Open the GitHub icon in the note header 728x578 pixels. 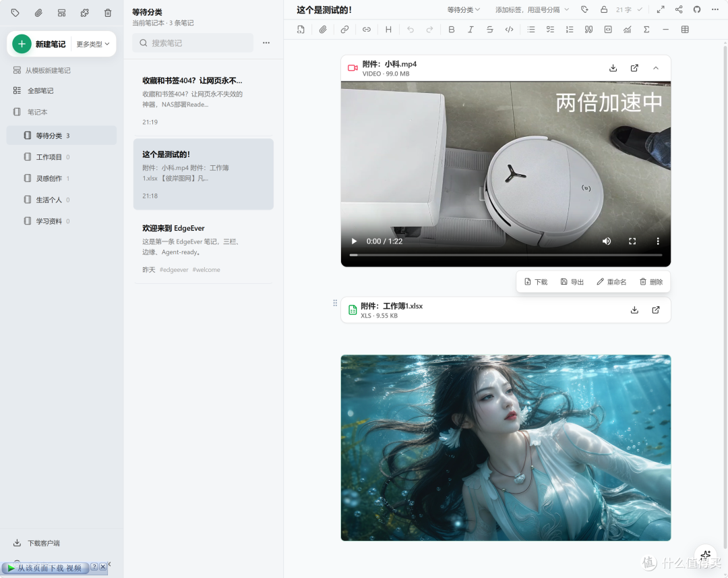pyautogui.click(x=697, y=9)
